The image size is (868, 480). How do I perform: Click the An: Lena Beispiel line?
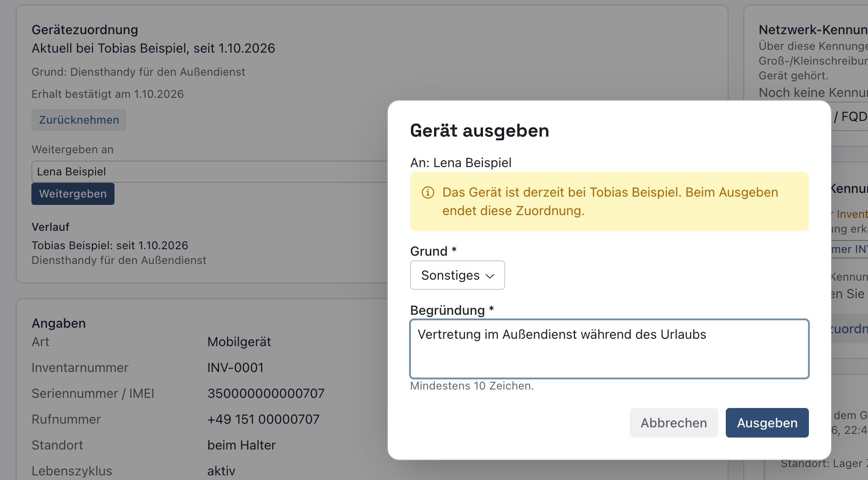click(x=461, y=162)
